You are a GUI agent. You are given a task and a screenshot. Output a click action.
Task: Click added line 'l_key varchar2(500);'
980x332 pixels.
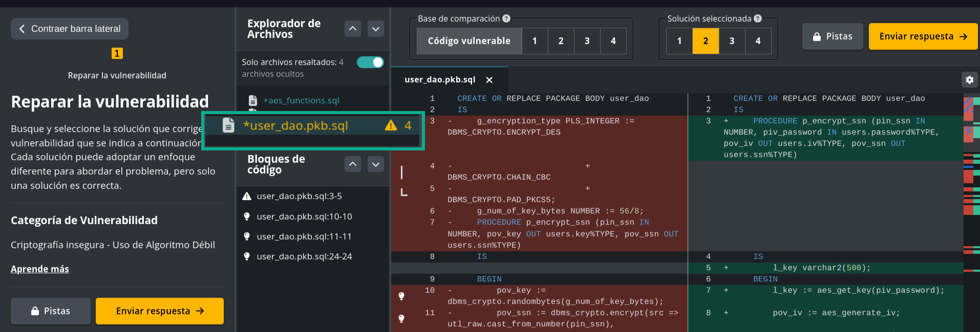[x=821, y=268]
